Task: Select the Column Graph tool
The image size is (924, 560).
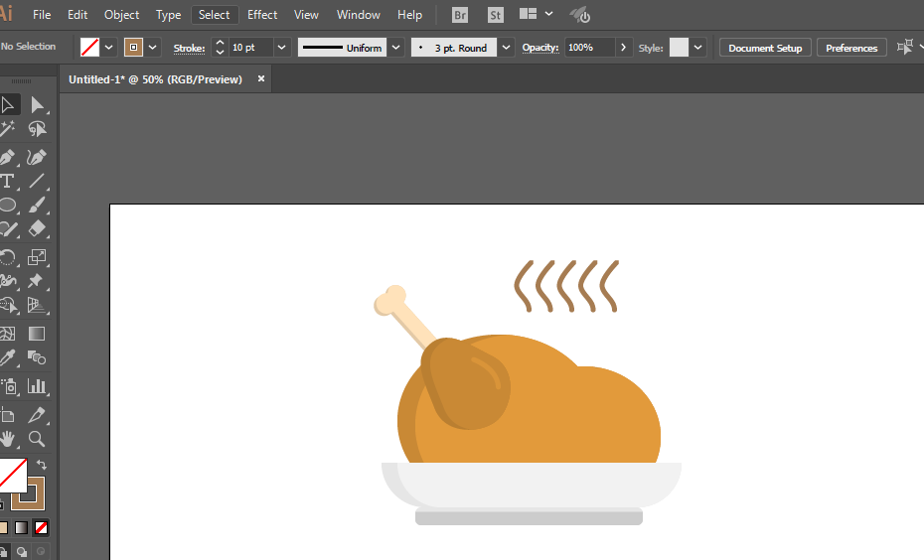Action: [x=37, y=386]
